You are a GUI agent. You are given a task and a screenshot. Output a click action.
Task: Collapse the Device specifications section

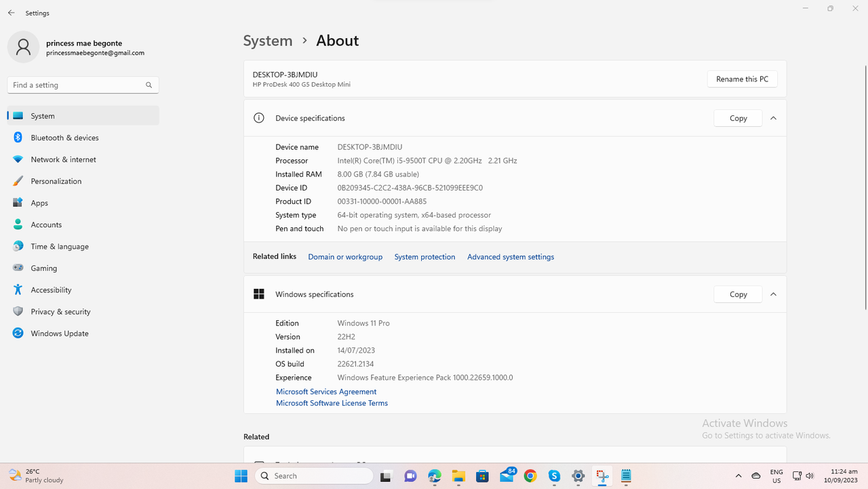point(773,117)
